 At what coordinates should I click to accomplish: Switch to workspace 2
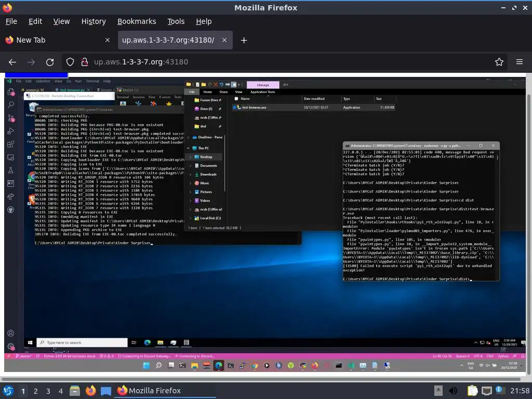pyautogui.click(x=36, y=391)
